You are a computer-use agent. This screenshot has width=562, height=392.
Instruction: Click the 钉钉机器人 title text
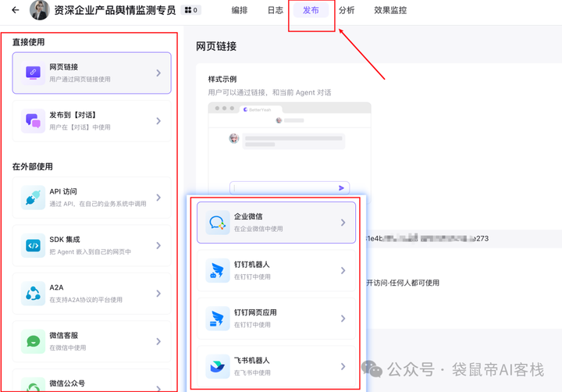click(x=251, y=264)
